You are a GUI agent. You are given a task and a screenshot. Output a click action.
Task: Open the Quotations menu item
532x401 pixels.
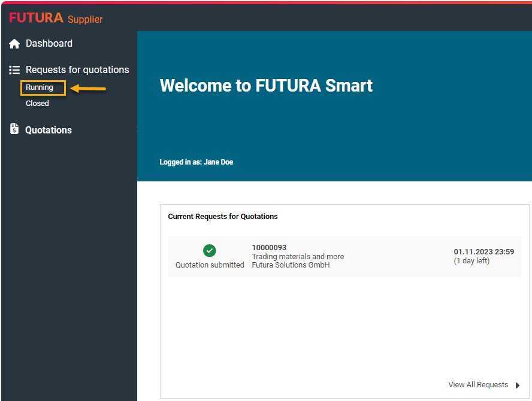49,130
